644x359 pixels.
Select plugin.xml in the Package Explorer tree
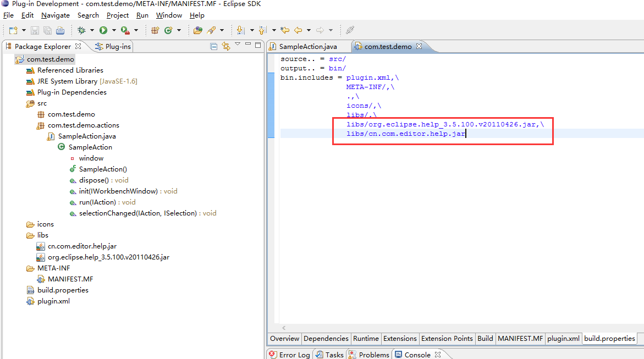click(53, 301)
